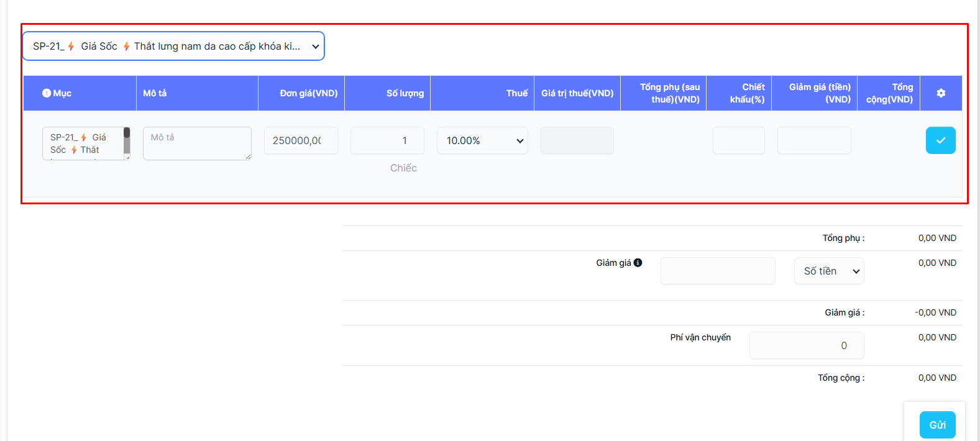Viewport: 980px width, 441px height.
Task: Expand the 10.00% tax dropdown
Action: click(x=482, y=140)
